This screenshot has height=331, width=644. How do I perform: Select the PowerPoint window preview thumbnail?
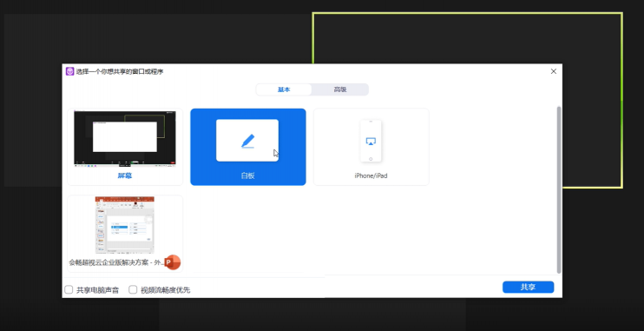[x=125, y=225]
